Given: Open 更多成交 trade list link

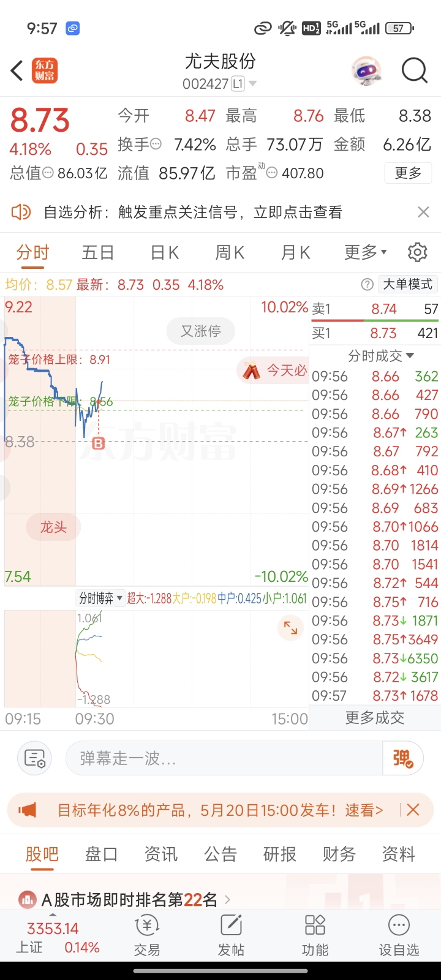Looking at the screenshot, I should [x=375, y=718].
